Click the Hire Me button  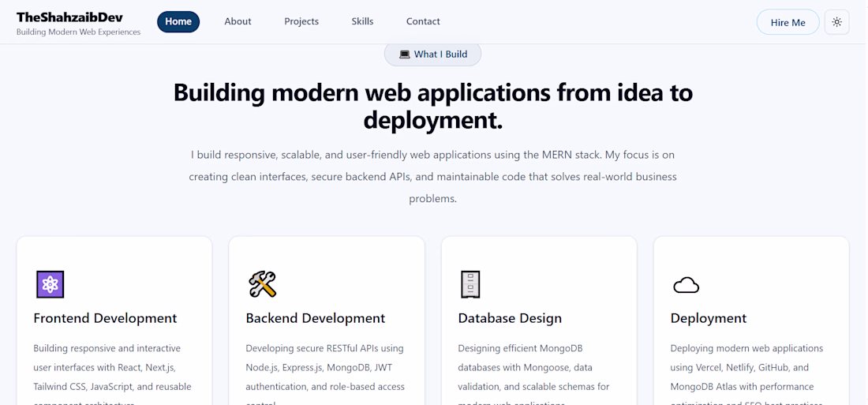pyautogui.click(x=788, y=22)
